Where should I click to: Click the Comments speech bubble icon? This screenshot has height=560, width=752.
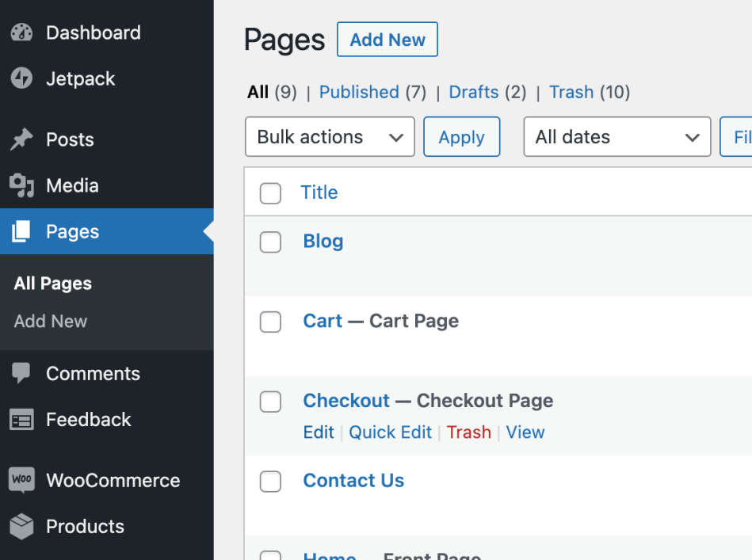[21, 374]
